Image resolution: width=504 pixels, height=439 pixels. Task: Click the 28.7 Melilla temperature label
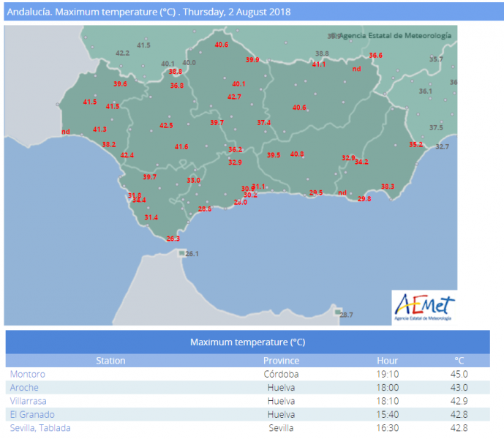click(x=346, y=315)
